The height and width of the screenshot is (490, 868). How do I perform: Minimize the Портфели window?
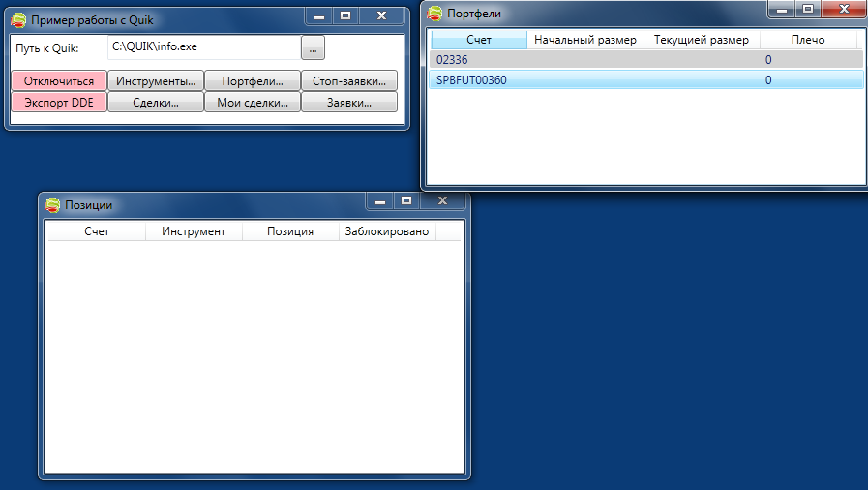782,9
